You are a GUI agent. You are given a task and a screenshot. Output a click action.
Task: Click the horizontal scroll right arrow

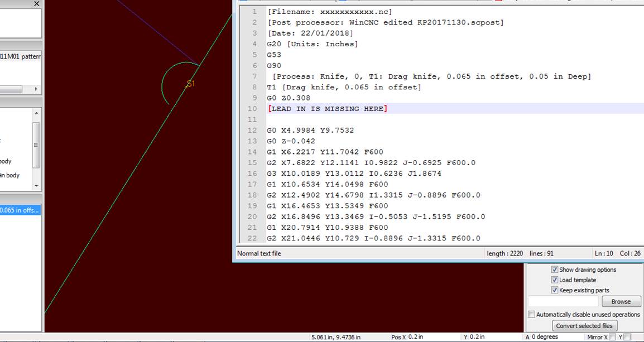(x=36, y=89)
